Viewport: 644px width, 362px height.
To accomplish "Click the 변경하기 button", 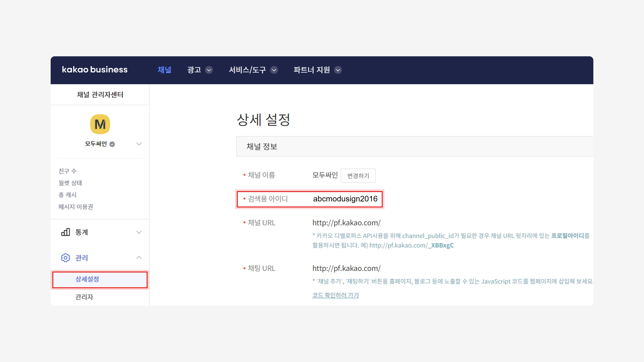I will tap(358, 176).
